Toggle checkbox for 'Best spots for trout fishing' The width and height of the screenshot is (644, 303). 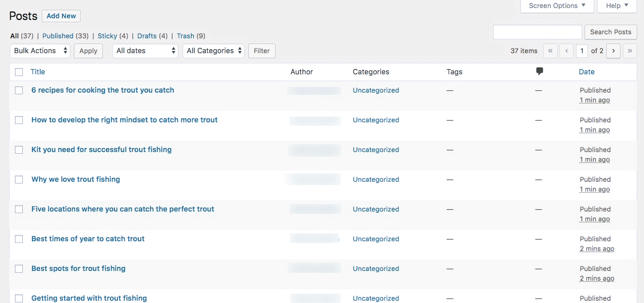pos(19,269)
